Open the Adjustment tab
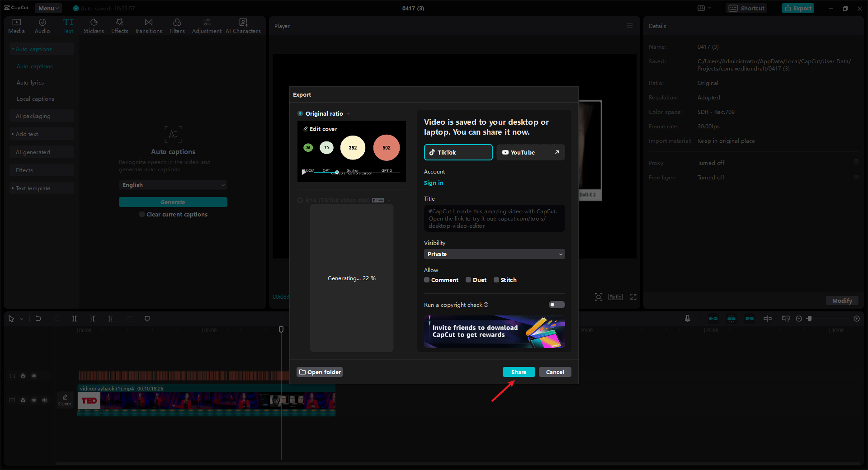 tap(207, 26)
